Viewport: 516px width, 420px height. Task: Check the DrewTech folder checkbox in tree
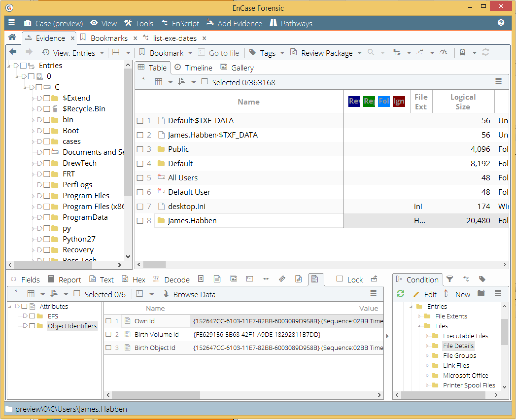coord(47,163)
